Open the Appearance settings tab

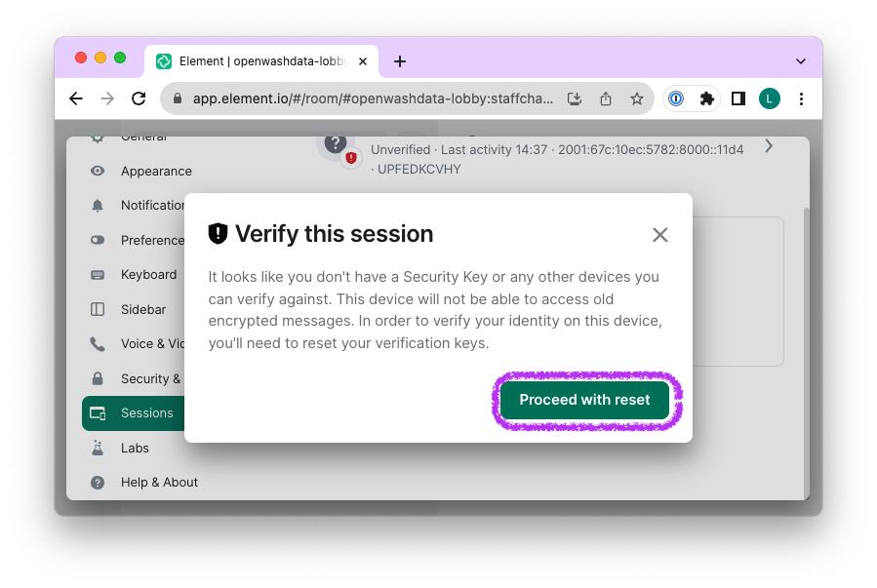coord(156,171)
